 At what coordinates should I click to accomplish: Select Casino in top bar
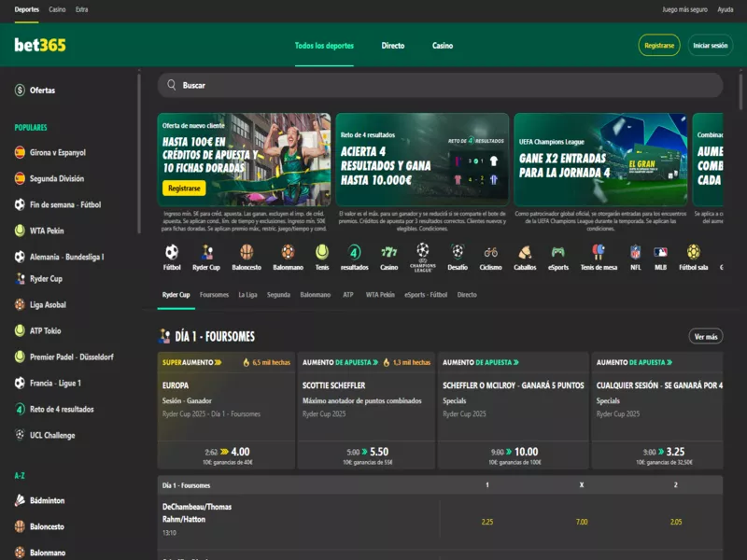coord(57,9)
